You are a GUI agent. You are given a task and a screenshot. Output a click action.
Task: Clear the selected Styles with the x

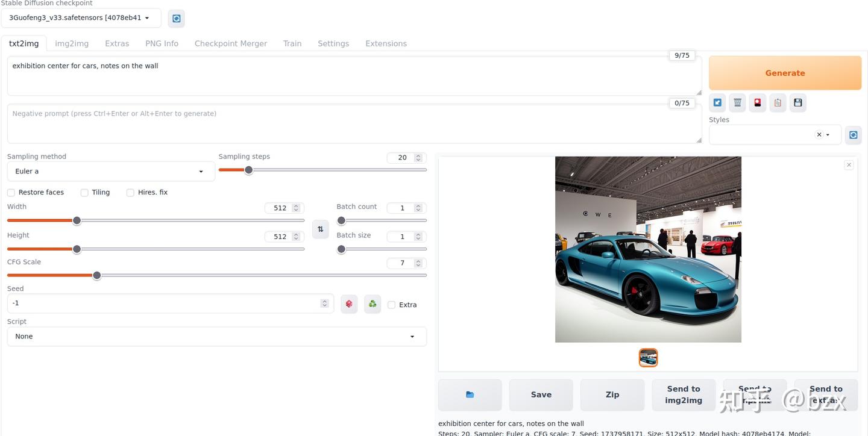819,135
